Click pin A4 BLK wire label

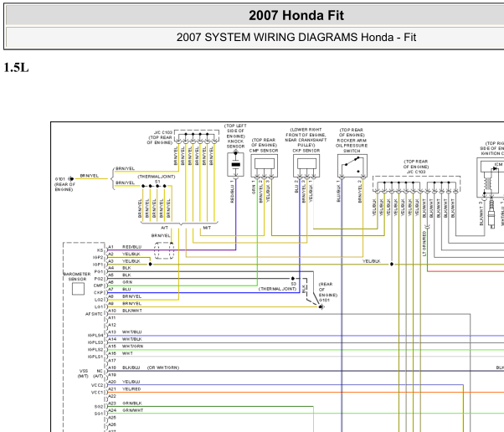(x=126, y=268)
